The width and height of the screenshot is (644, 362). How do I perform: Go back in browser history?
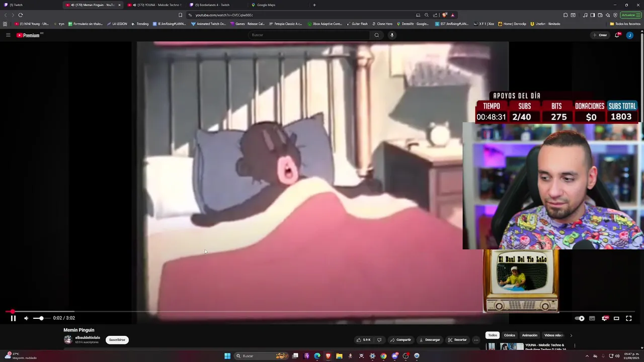(x=6, y=15)
